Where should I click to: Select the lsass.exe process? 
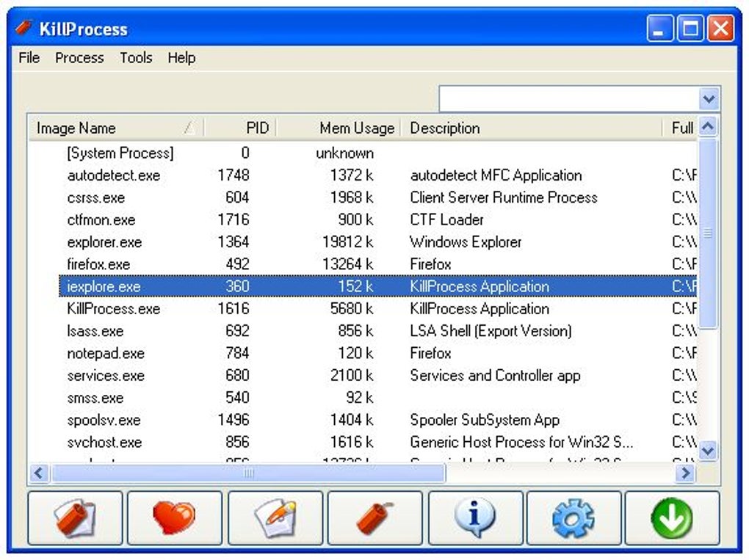(x=363, y=331)
